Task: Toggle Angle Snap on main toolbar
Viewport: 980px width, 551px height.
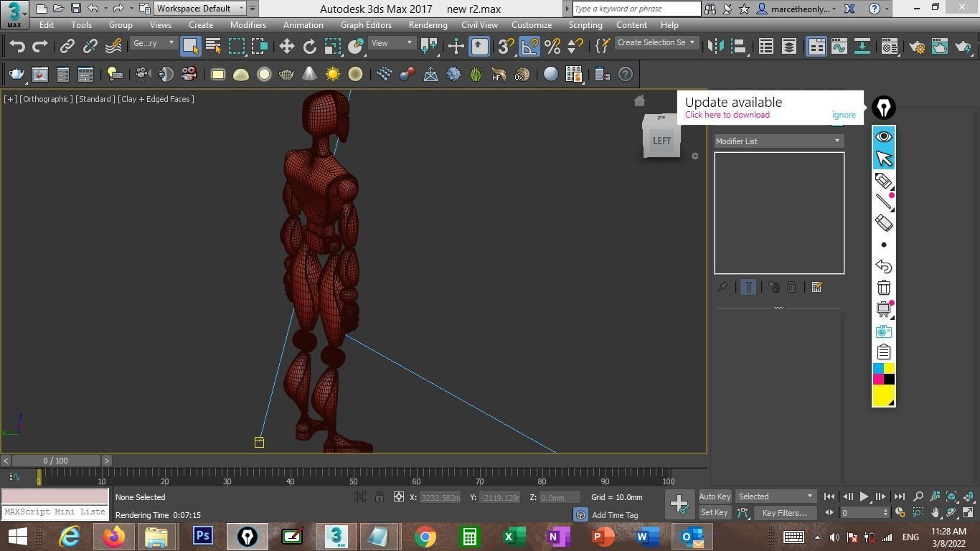Action: 529,46
